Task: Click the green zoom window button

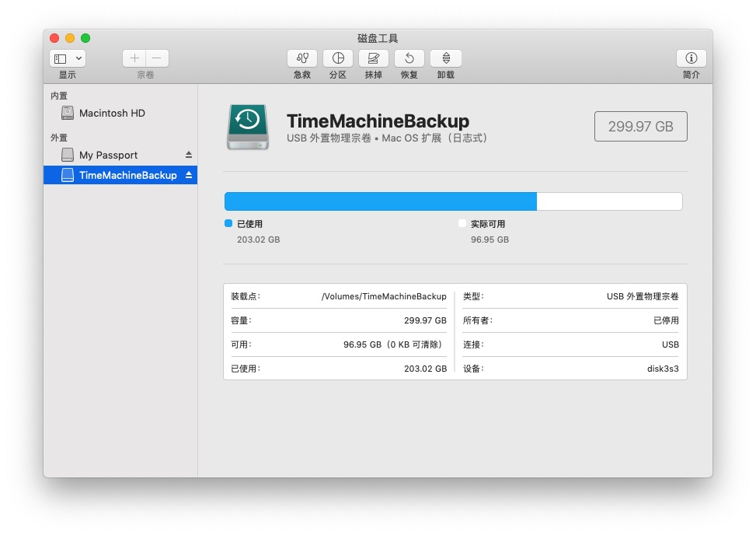Action: click(x=85, y=38)
